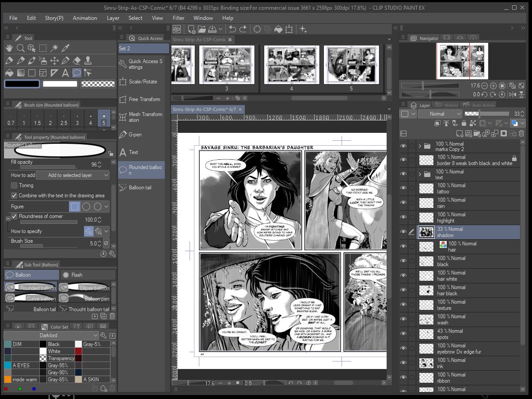The height and width of the screenshot is (399, 532).
Task: Open the How to add dropdown
Action: pyautogui.click(x=72, y=175)
